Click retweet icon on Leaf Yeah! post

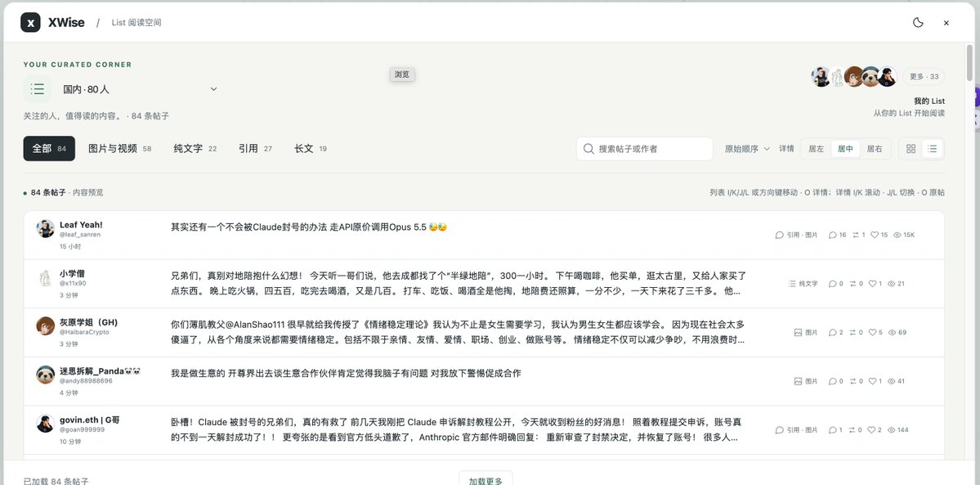point(855,235)
